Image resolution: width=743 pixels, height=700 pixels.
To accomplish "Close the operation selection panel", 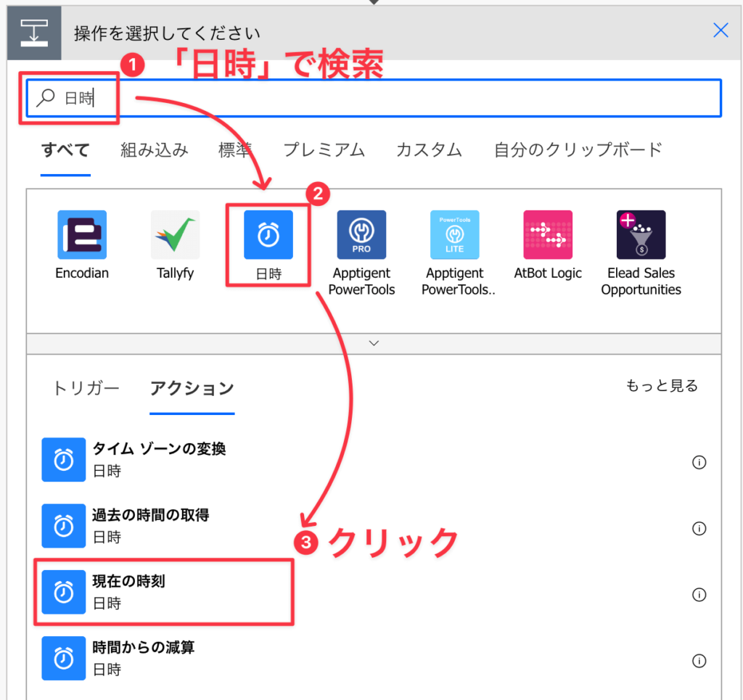I will (x=721, y=30).
